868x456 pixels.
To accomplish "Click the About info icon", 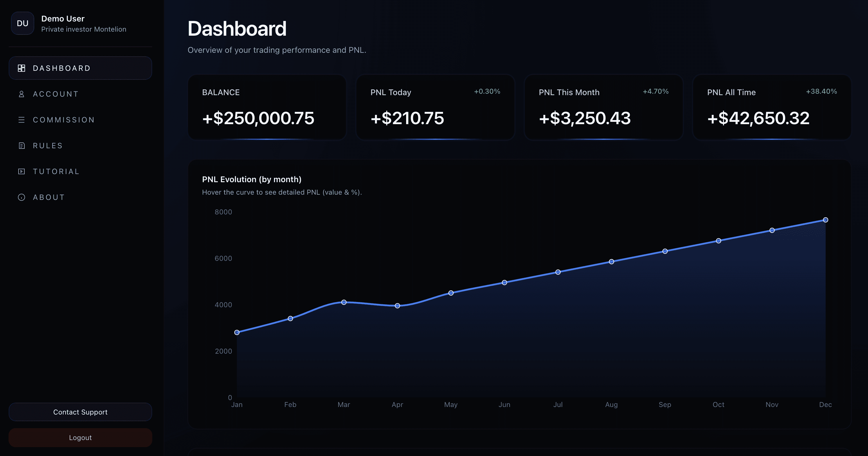I will tap(21, 197).
